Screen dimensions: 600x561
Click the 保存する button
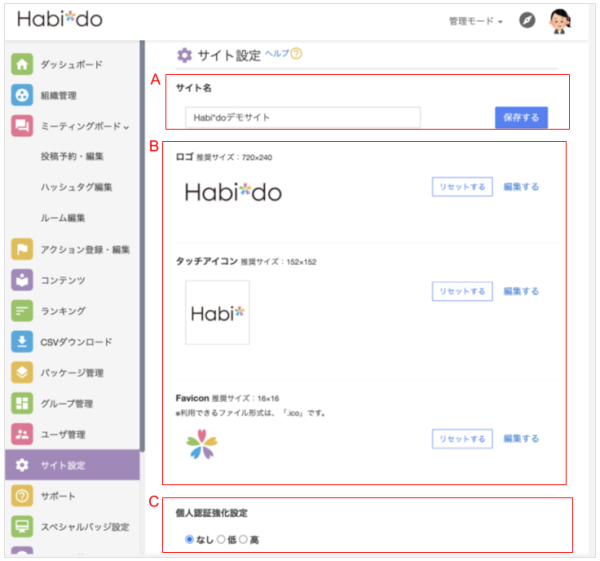[x=521, y=117]
